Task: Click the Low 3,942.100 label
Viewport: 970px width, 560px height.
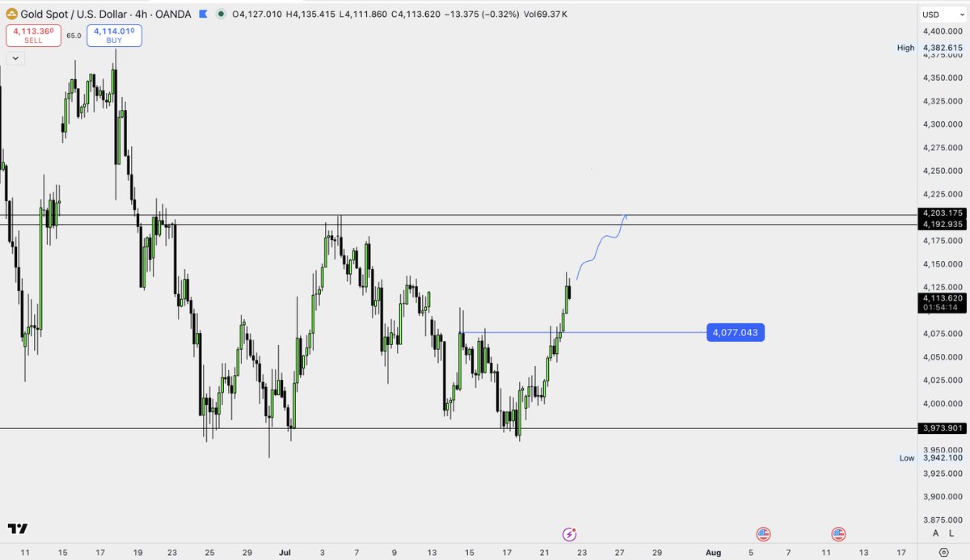Action: click(931, 458)
